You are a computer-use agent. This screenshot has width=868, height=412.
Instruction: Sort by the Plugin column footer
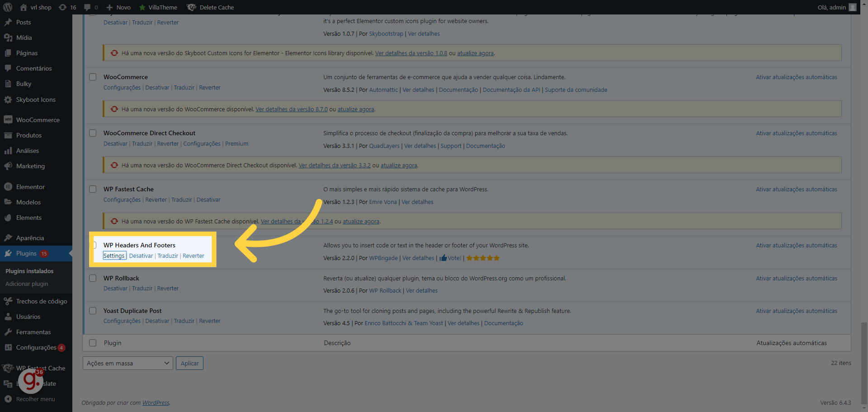(113, 343)
